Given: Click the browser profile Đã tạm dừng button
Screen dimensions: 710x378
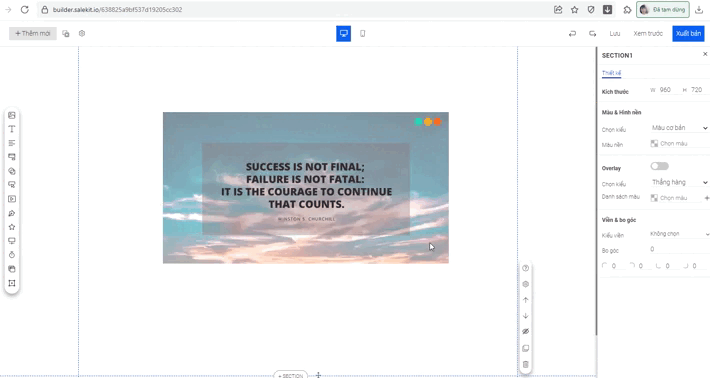Looking at the screenshot, I should 663,10.
